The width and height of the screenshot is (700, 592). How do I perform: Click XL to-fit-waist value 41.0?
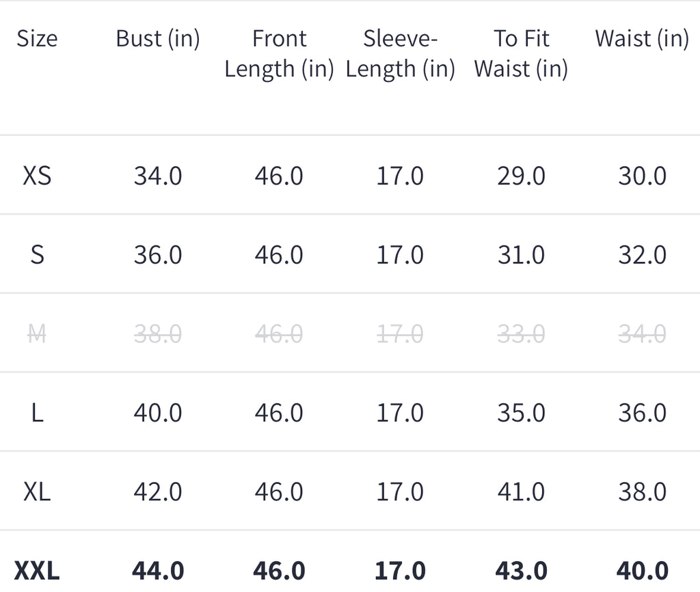[x=522, y=492]
